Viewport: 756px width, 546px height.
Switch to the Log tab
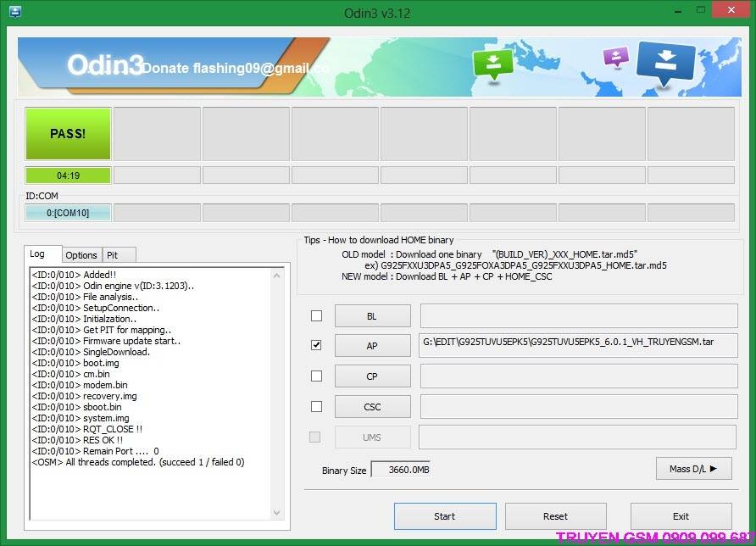[x=42, y=254]
